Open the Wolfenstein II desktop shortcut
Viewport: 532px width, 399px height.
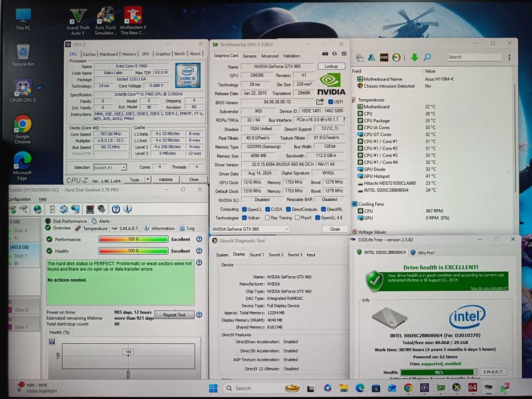coord(133,21)
